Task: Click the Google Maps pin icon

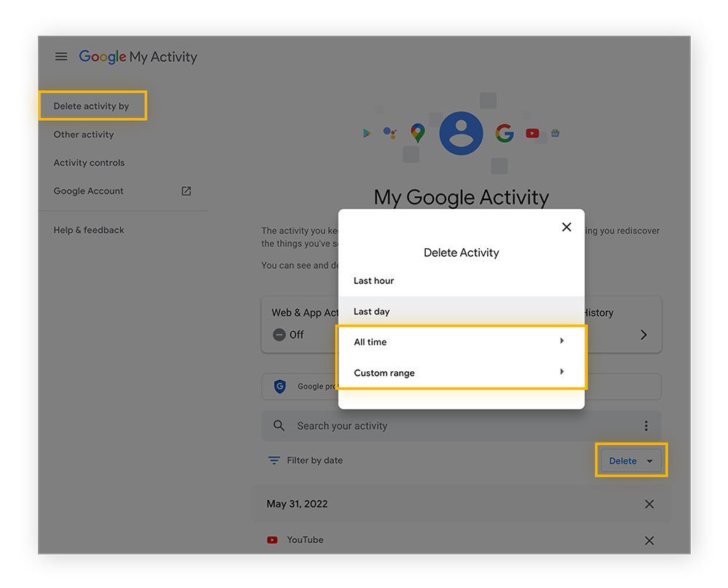Action: pos(416,133)
